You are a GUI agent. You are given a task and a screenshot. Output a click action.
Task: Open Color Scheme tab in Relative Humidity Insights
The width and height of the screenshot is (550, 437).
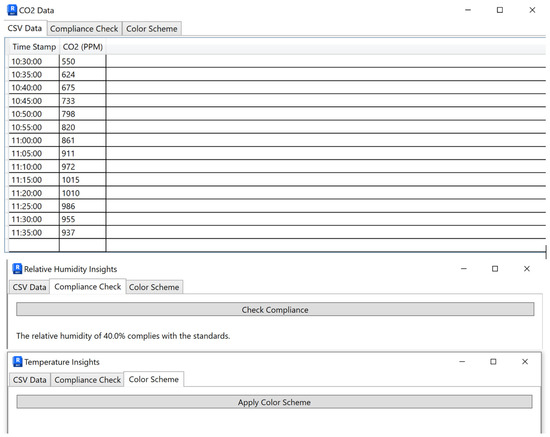154,287
